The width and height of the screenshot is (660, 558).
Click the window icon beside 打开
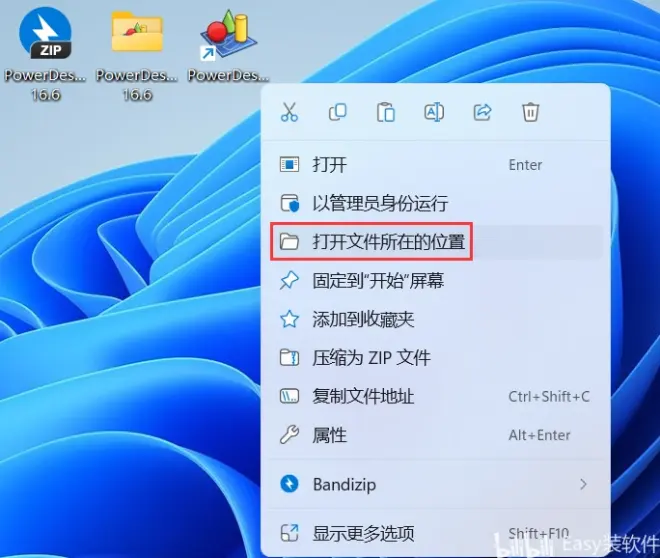coord(289,164)
